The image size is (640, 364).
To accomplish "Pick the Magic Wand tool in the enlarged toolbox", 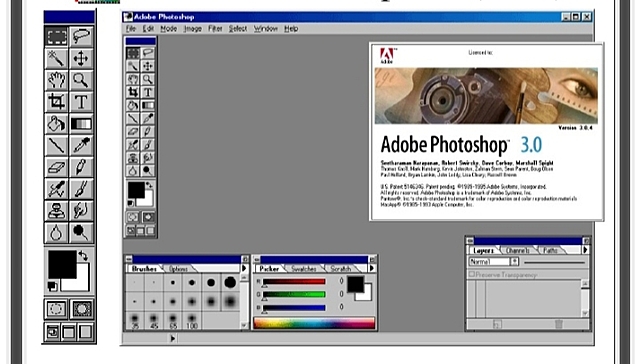I will coord(57,58).
